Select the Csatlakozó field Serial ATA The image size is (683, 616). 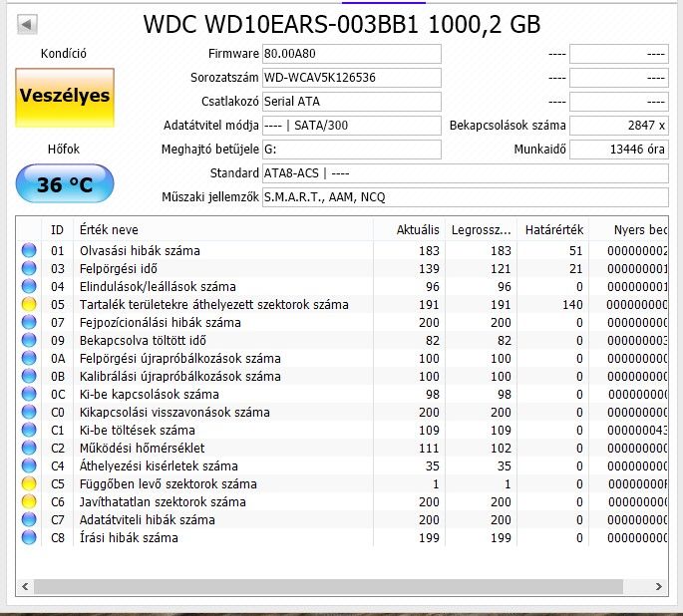[x=352, y=102]
